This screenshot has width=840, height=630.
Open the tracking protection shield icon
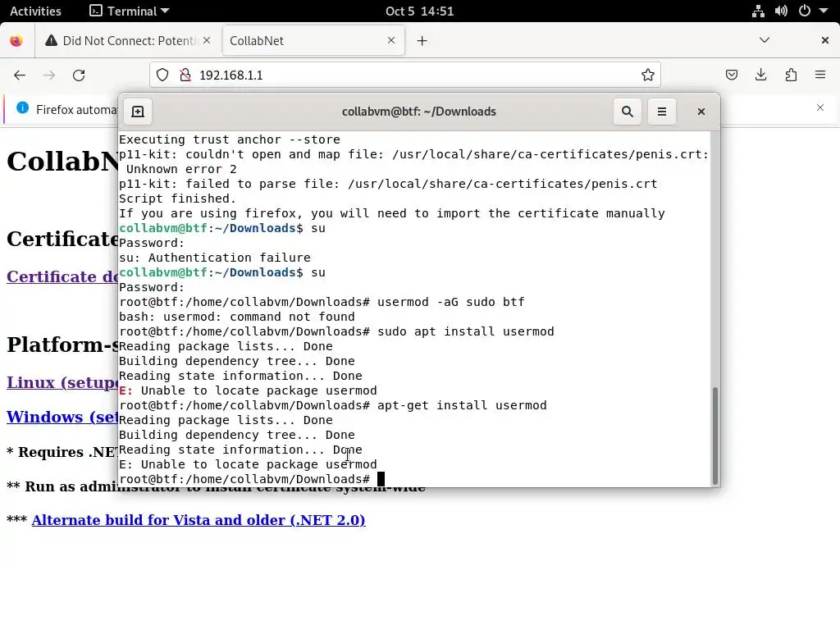pos(162,75)
